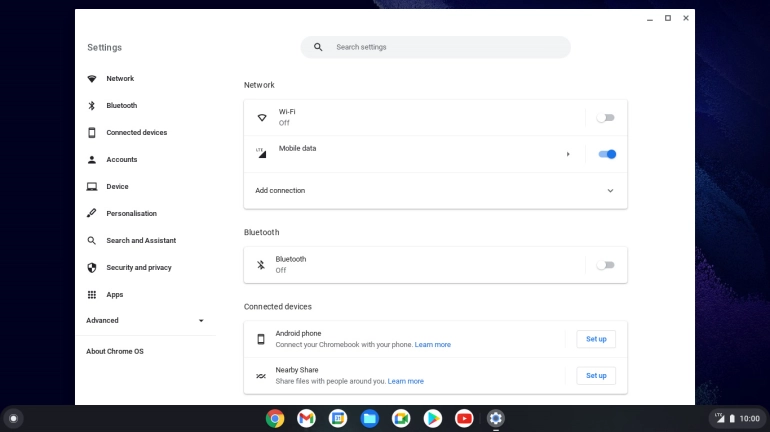Select Personalisation in the sidebar
The height and width of the screenshot is (432, 770).
click(131, 214)
